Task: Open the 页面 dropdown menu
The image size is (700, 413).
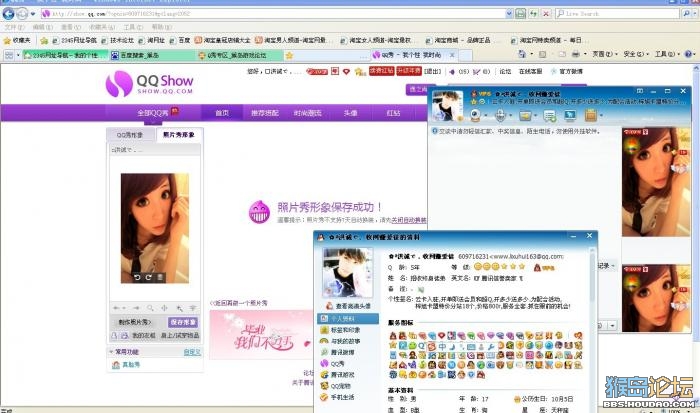Action: 604,54
